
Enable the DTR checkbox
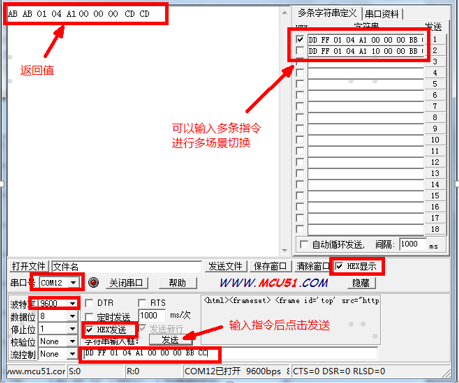click(89, 303)
